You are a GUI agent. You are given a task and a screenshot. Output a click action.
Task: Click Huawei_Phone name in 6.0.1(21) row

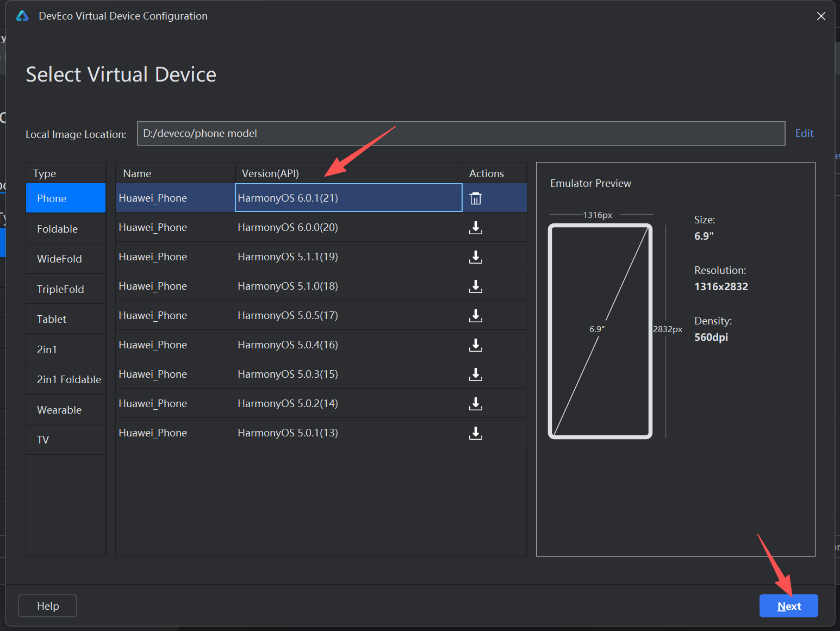click(153, 198)
